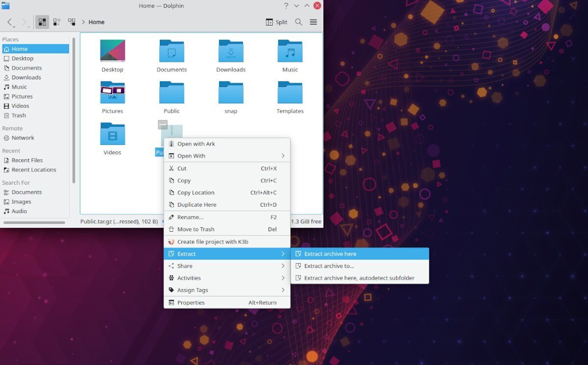Switch to Compact view mode
This screenshot has height=365, width=588.
57,22
